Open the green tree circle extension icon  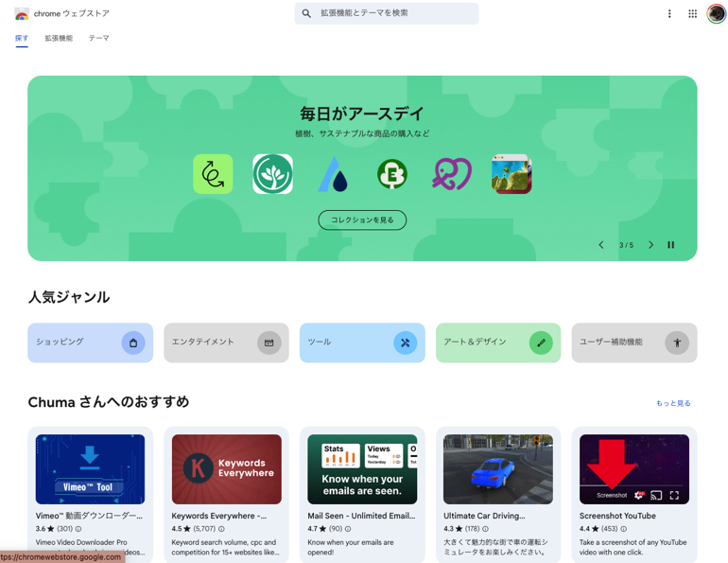click(272, 174)
